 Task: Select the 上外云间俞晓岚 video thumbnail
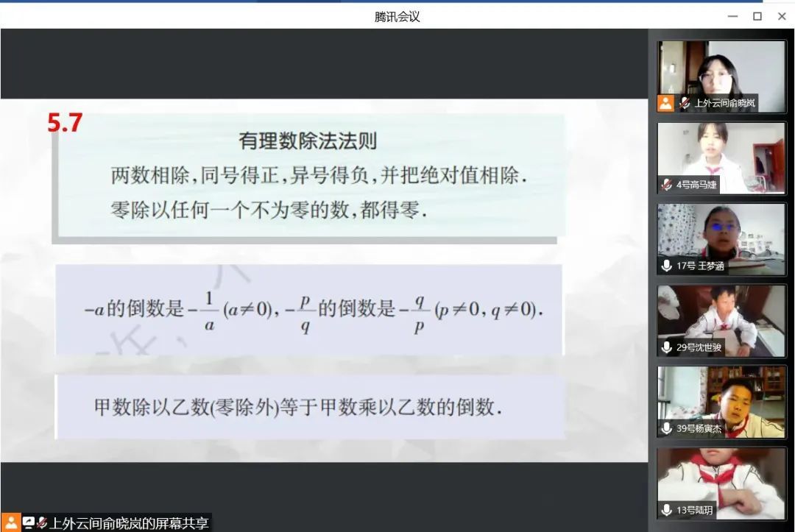pos(721,77)
